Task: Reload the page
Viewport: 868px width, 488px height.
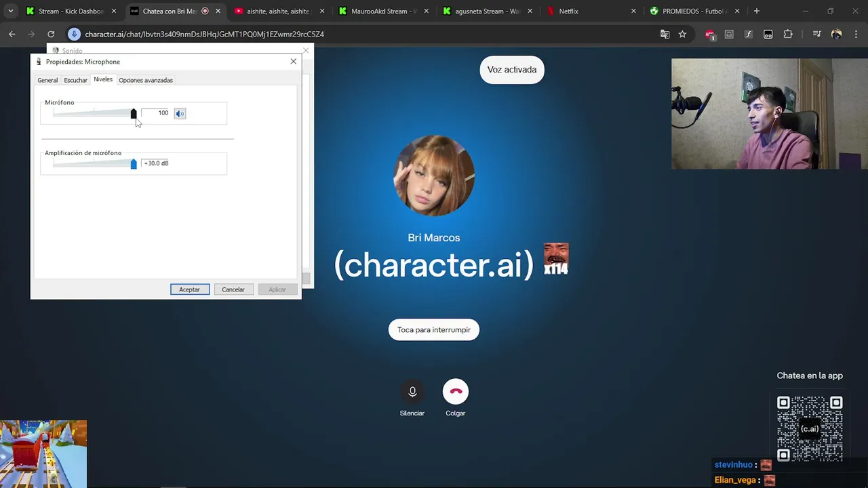Action: tap(51, 34)
